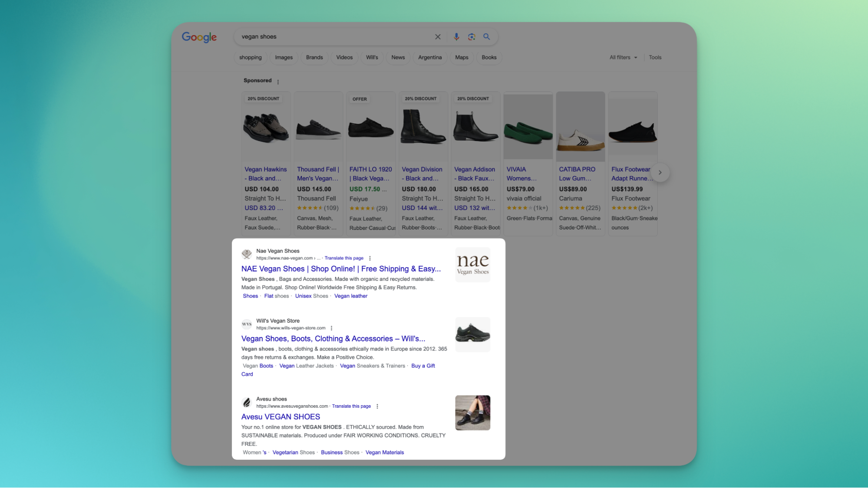The image size is (868, 488).
Task: Open VIVAIA green flats product image
Action: coord(528,127)
